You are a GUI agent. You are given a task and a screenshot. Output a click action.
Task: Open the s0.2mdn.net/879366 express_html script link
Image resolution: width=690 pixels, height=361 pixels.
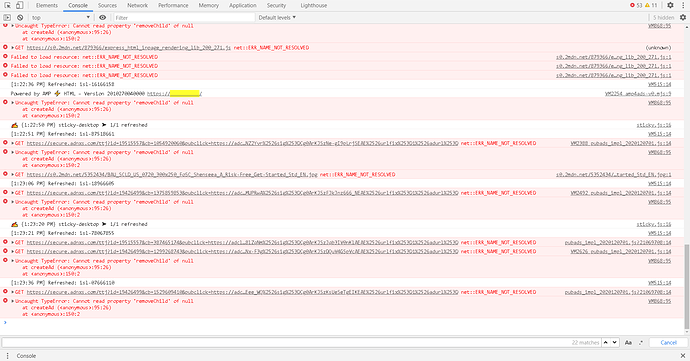click(x=128, y=48)
